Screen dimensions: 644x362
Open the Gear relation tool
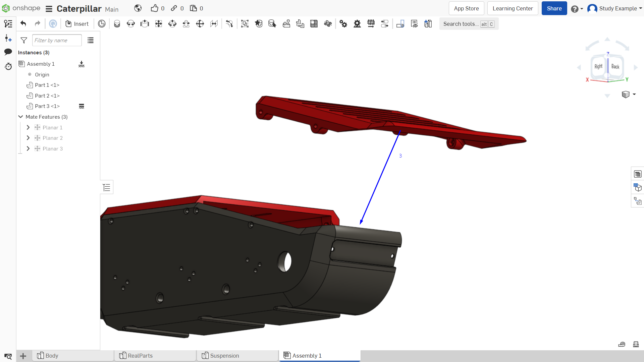343,24
